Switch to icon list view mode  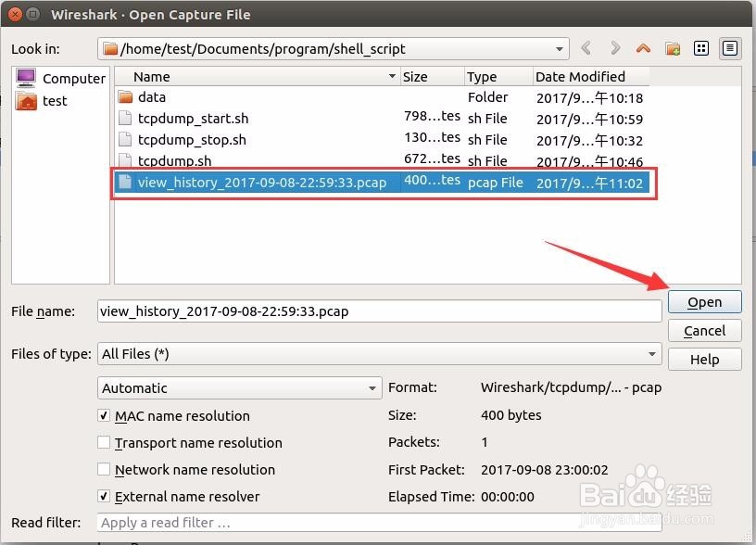701,48
